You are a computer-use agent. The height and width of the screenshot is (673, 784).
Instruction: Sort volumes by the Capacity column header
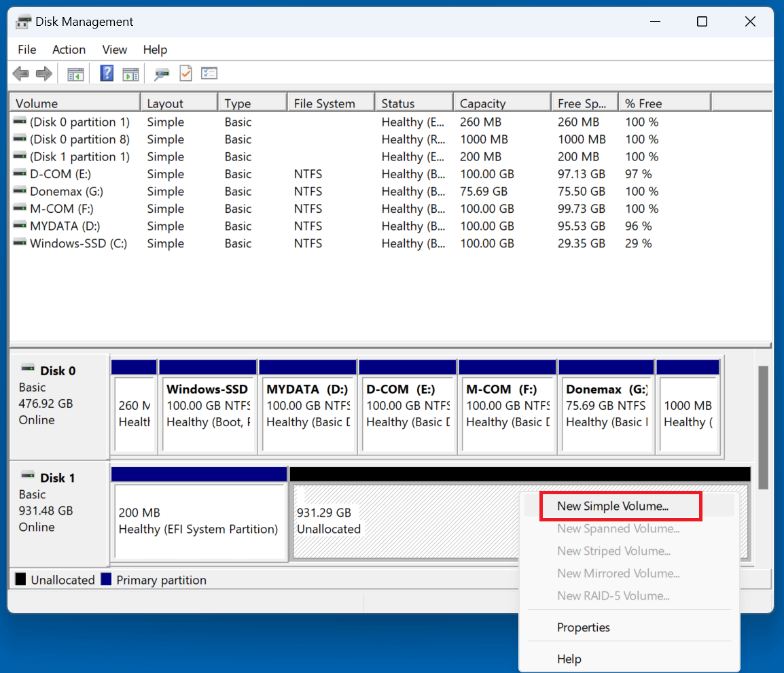482,103
